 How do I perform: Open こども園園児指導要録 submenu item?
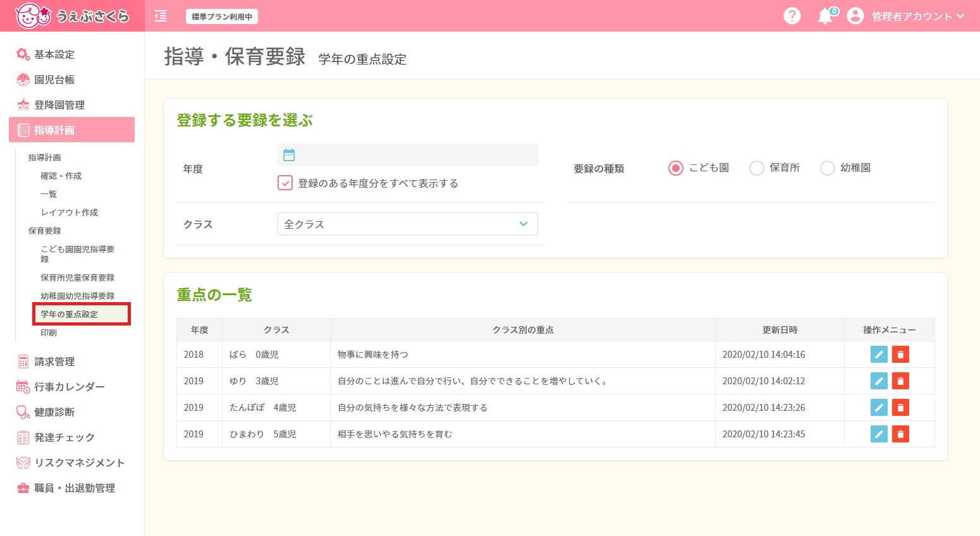coord(78,254)
